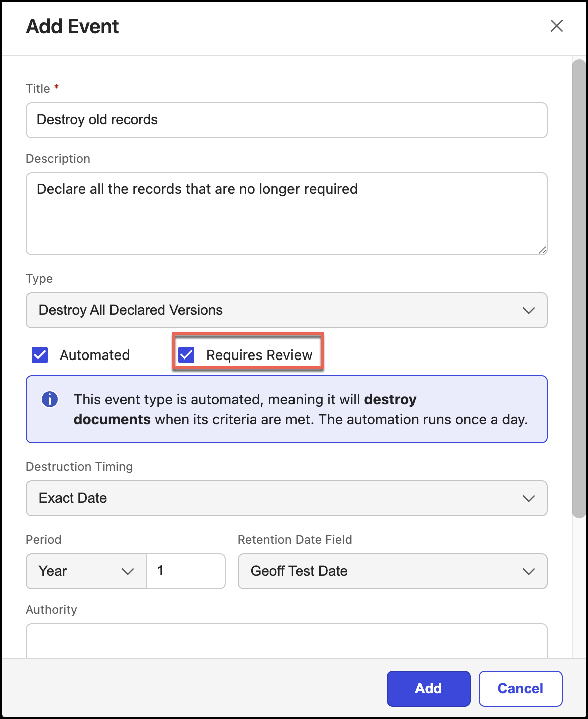Image resolution: width=588 pixels, height=719 pixels.
Task: Click the chevron beside Year period unit
Action: point(128,572)
